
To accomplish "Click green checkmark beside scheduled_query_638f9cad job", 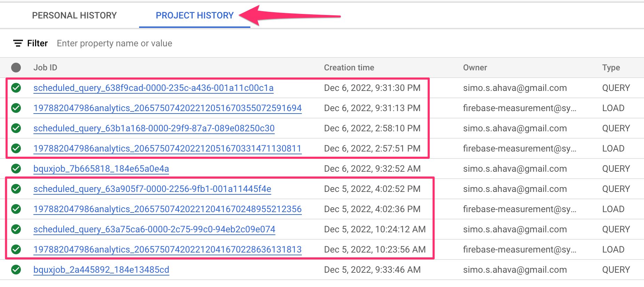I will coord(16,88).
